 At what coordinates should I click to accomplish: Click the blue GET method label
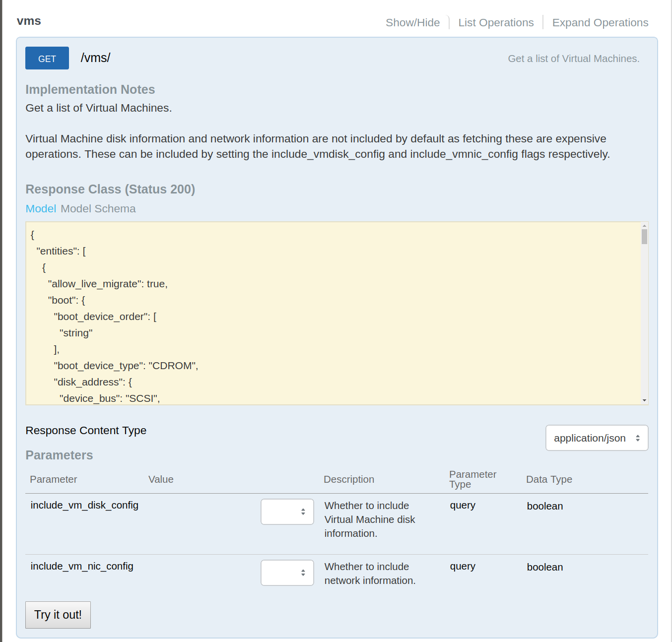click(47, 58)
